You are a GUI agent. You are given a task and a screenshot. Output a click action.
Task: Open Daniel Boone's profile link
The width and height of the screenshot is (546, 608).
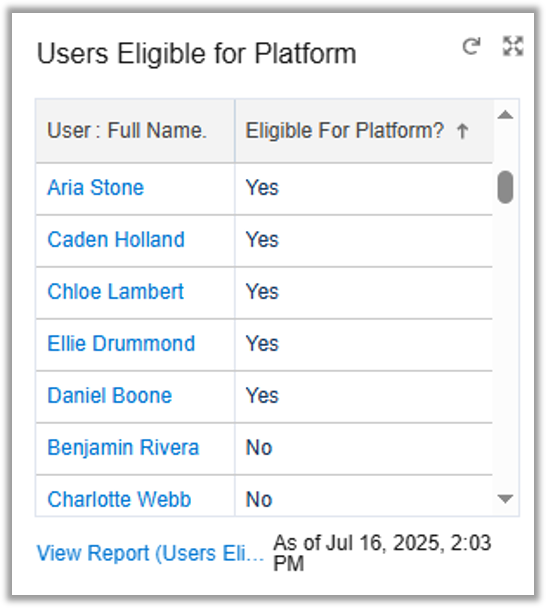tap(109, 396)
